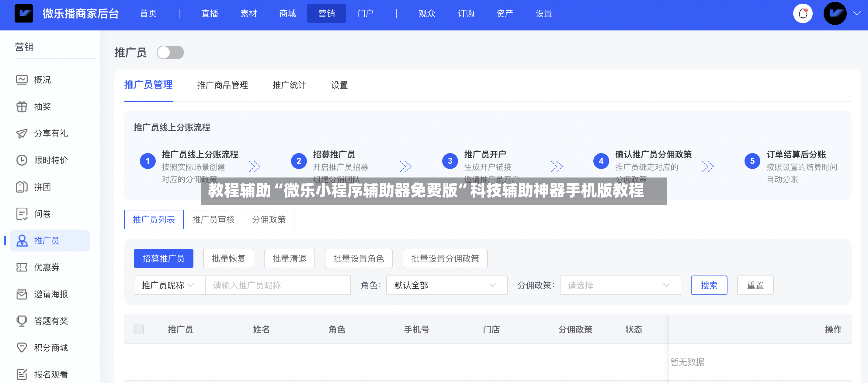Click the 手机号 column header
This screenshot has width=868, height=383.
click(x=416, y=329)
